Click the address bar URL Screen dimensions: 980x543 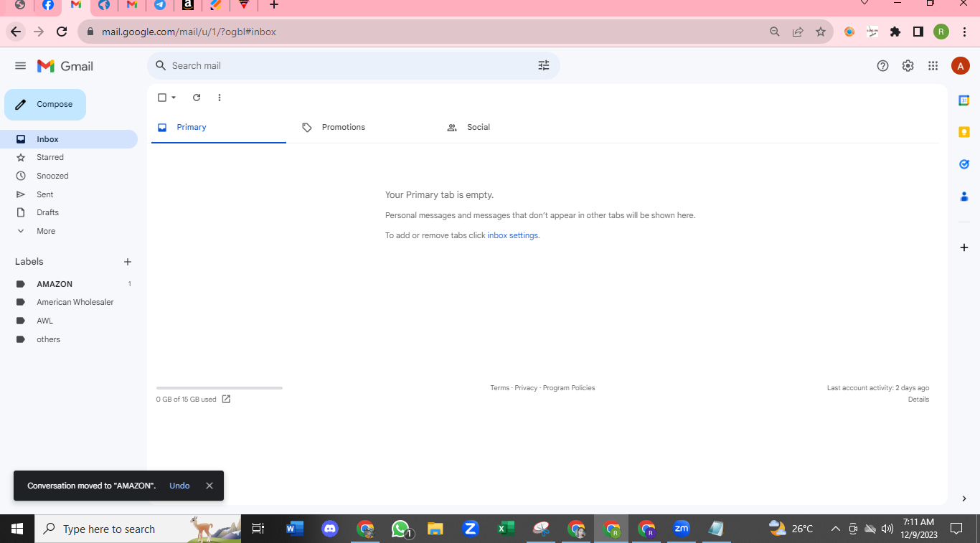click(189, 32)
